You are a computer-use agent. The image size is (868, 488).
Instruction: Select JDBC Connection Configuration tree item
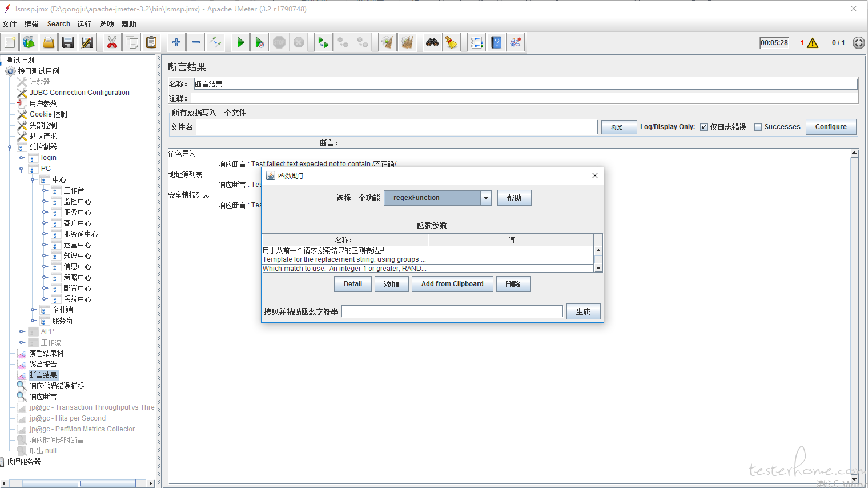[79, 93]
